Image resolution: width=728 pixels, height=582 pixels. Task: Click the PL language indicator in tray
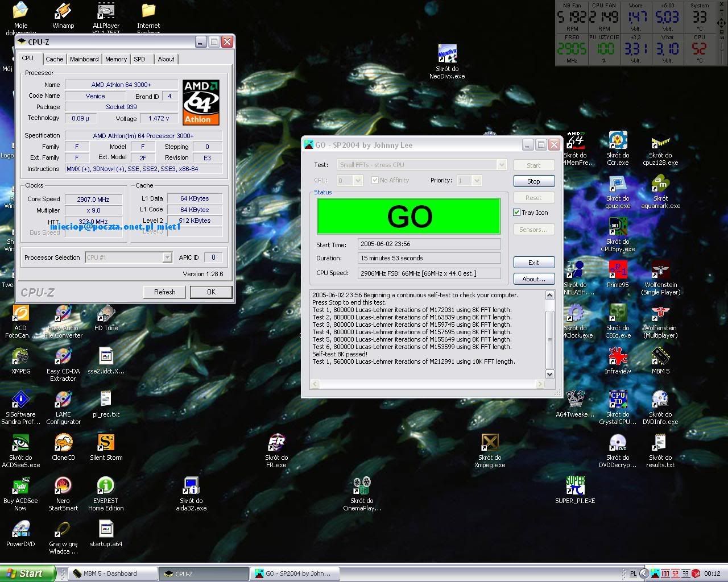pyautogui.click(x=634, y=574)
